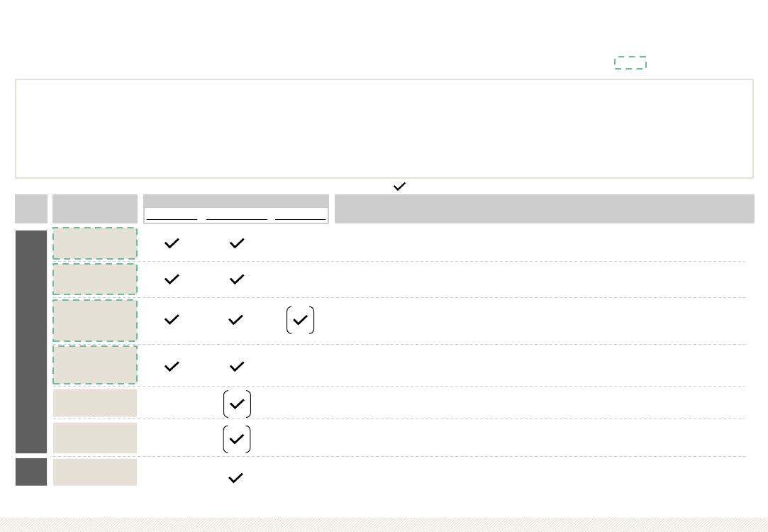The image size is (768, 532).
Task: Select the first checkmark in the second dashed row
Action: point(172,279)
